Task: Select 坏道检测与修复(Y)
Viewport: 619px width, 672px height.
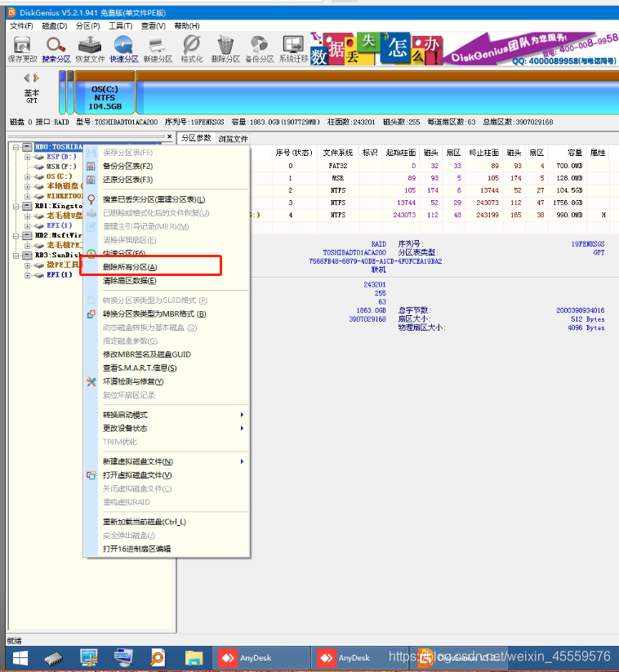Action: [167, 381]
